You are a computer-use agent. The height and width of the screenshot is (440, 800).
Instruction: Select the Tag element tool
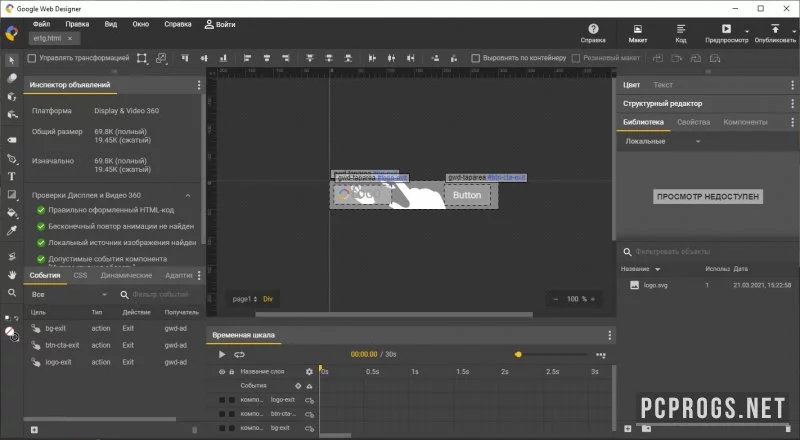pyautogui.click(x=11, y=139)
